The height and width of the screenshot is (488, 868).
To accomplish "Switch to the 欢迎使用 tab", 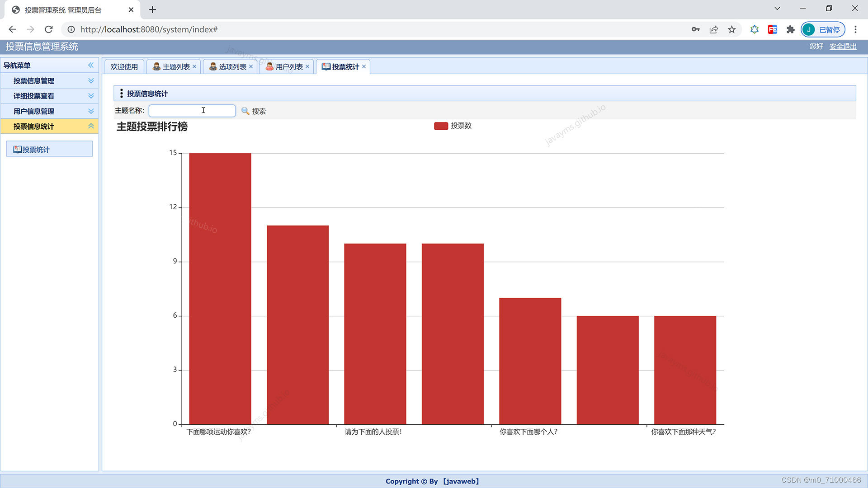I will [124, 67].
